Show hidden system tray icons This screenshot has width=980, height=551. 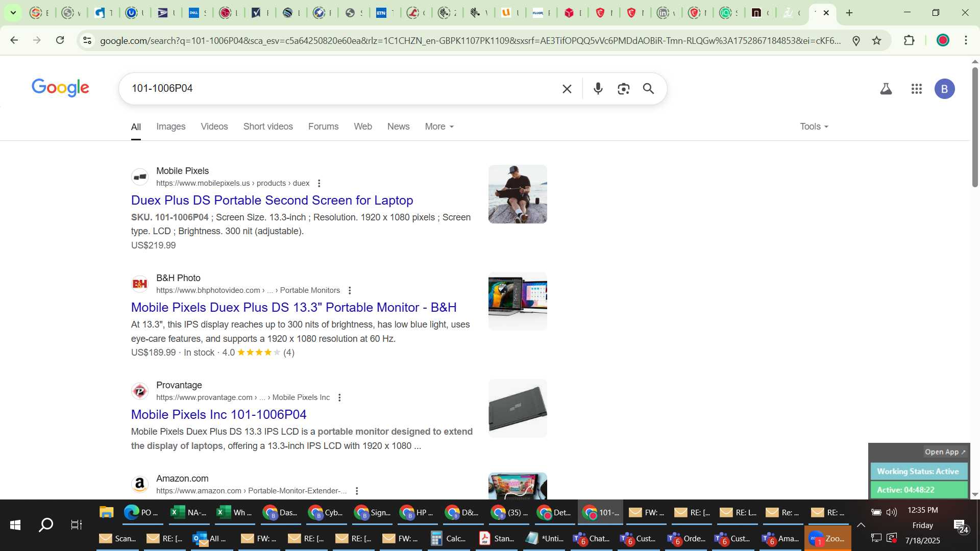tap(861, 525)
